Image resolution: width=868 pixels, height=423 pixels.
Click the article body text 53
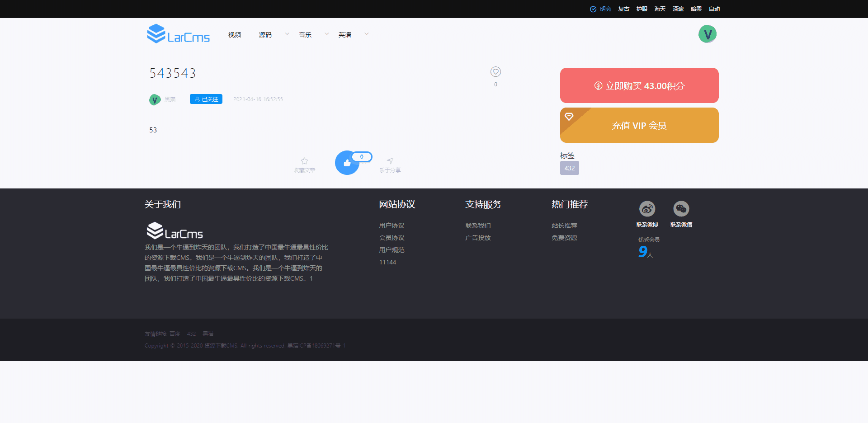pos(153,130)
